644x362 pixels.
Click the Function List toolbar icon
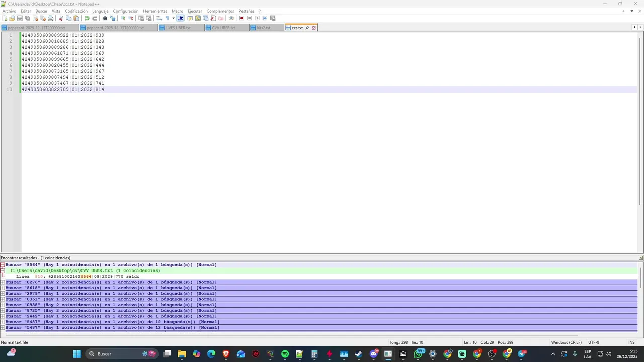click(213, 18)
